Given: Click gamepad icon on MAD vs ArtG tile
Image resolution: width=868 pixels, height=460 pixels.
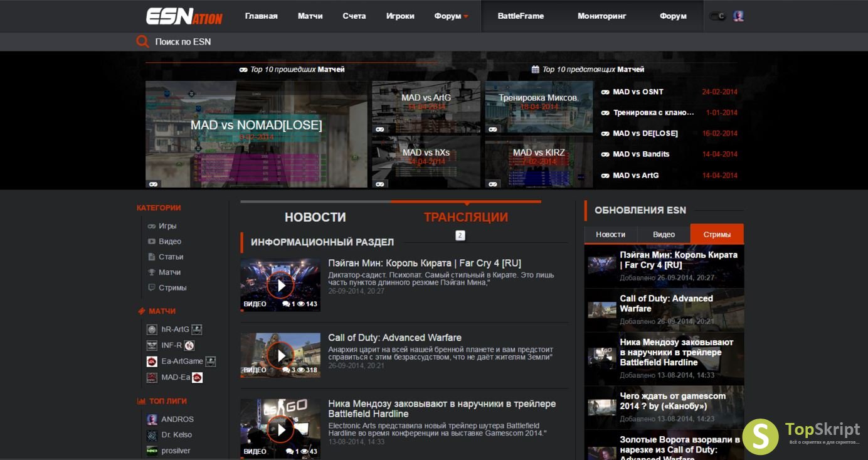Looking at the screenshot, I should [x=379, y=129].
